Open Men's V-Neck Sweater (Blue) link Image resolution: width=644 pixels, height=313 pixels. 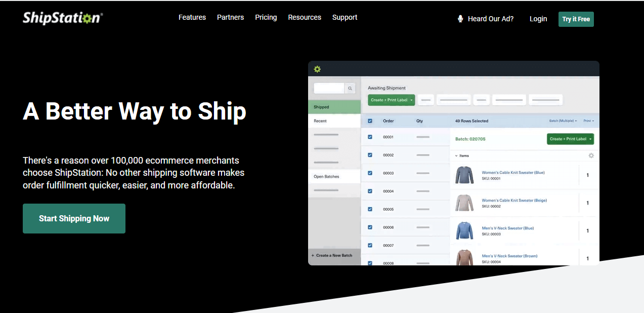coord(507,228)
